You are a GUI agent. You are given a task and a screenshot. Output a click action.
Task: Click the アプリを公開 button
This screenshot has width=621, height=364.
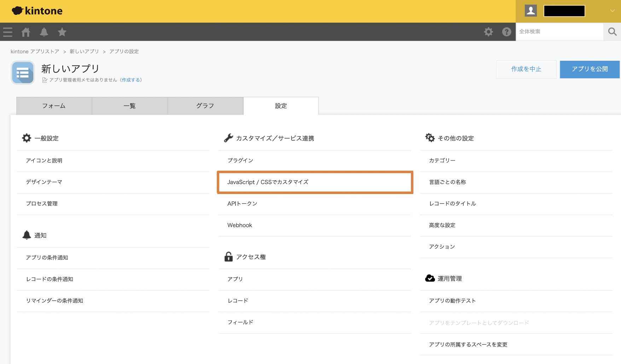click(589, 69)
